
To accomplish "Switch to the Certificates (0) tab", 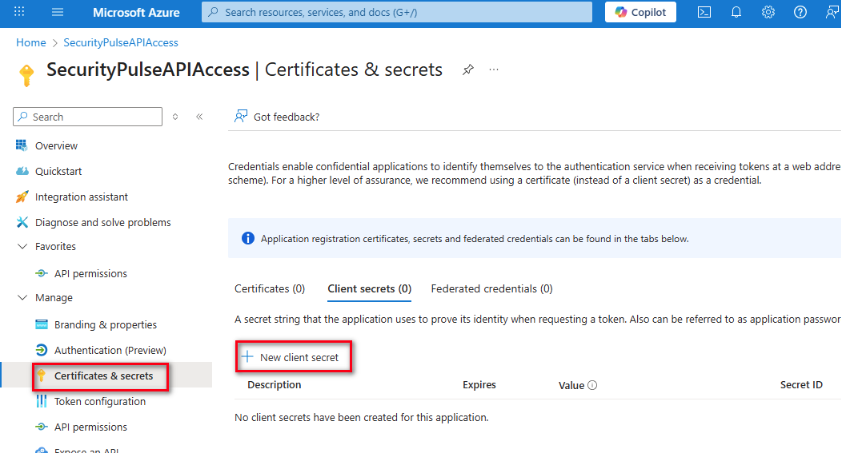I will (x=270, y=288).
